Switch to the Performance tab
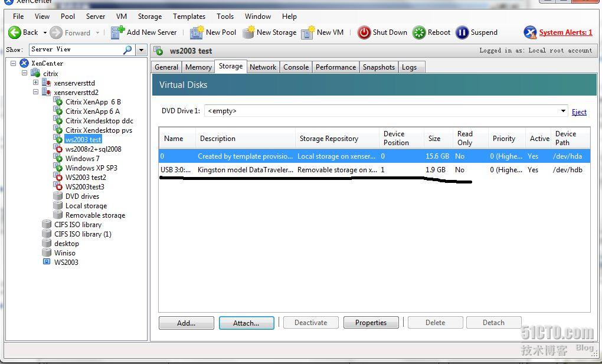This screenshot has width=602, height=364. [336, 67]
